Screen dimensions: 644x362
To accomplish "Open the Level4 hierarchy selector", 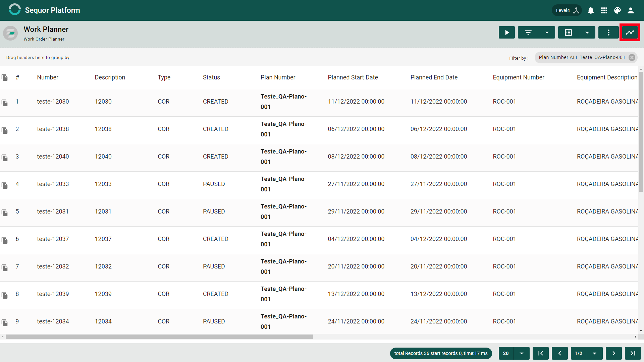I will pos(567,10).
